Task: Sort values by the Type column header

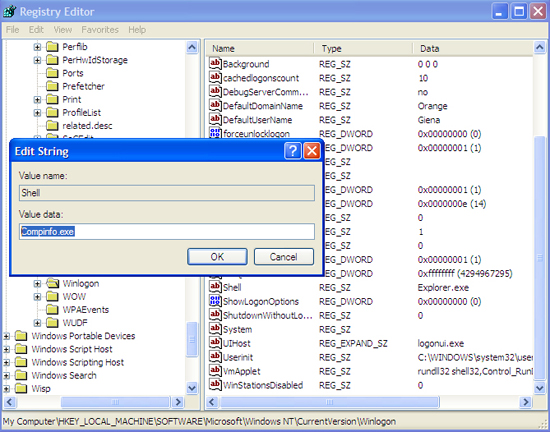Action: [363, 48]
